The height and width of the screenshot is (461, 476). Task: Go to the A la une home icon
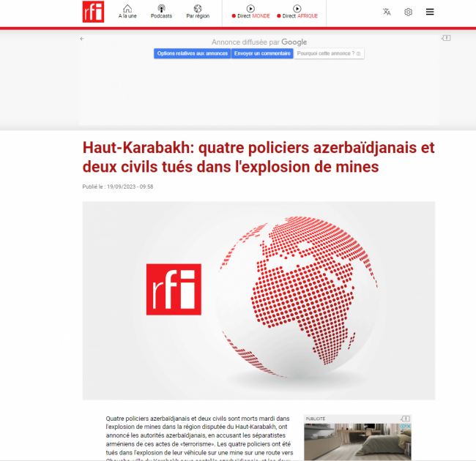(x=127, y=12)
